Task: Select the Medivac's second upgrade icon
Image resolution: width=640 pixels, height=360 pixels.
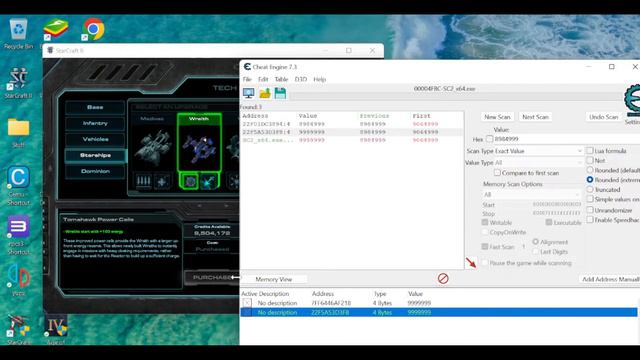Action: tap(162, 181)
